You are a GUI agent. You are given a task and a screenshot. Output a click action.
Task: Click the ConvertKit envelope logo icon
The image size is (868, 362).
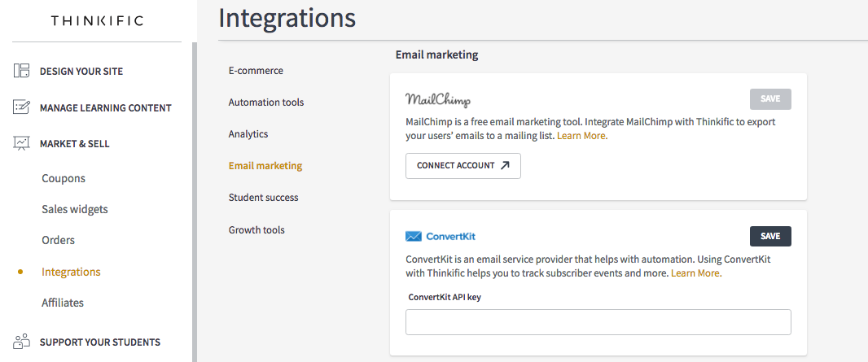pos(414,237)
